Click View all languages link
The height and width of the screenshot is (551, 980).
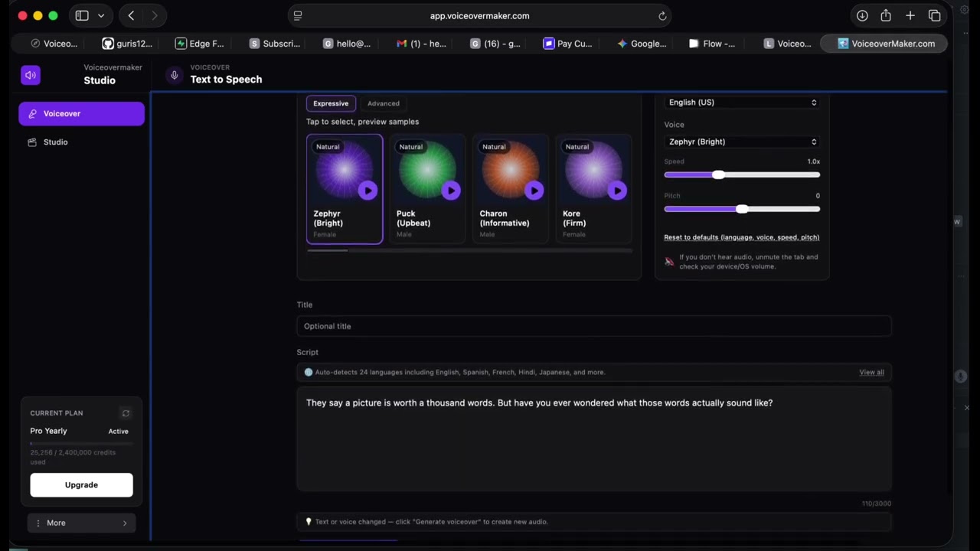click(871, 373)
